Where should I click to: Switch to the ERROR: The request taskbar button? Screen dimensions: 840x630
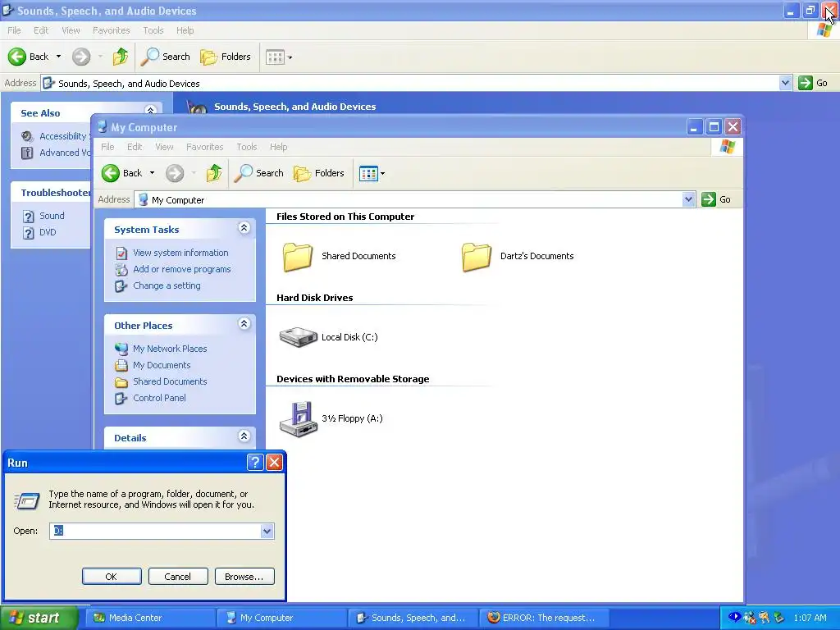pos(543,618)
